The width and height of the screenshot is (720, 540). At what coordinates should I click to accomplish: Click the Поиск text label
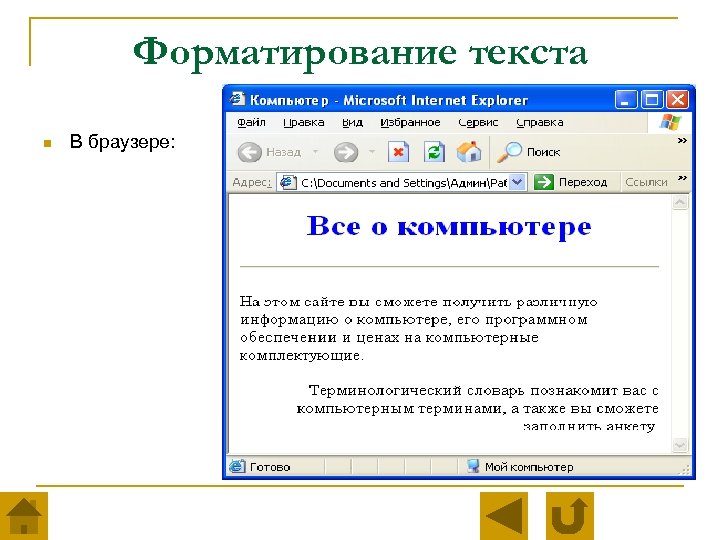coord(543,152)
